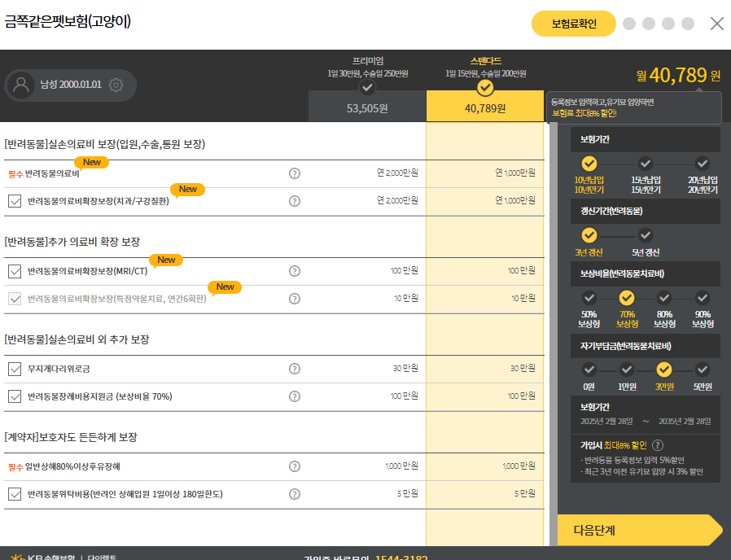Screen dimensions: 731x560
Task: View help for 반려동물위탁비용
Action: click(294, 494)
